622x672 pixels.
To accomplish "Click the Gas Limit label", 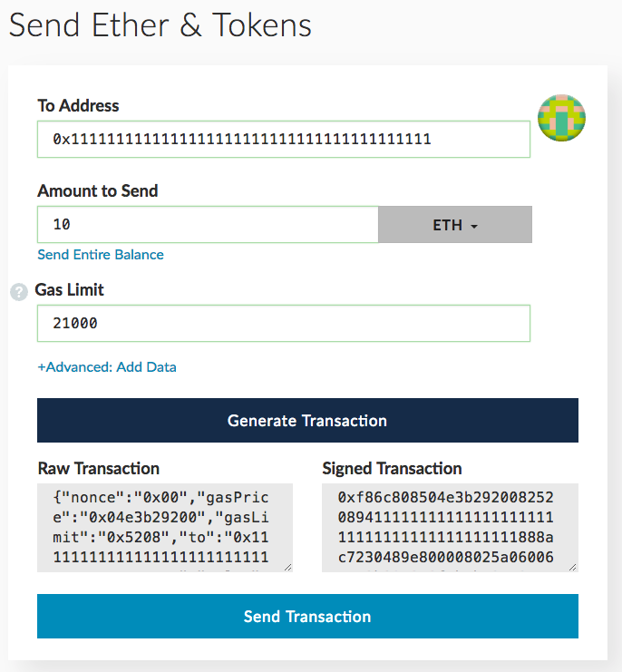I will (x=70, y=290).
